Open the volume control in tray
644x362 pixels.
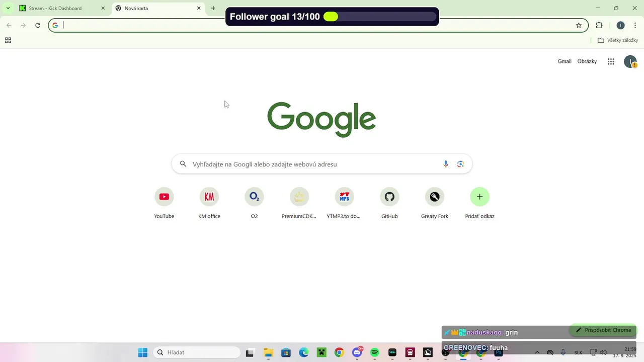603,352
